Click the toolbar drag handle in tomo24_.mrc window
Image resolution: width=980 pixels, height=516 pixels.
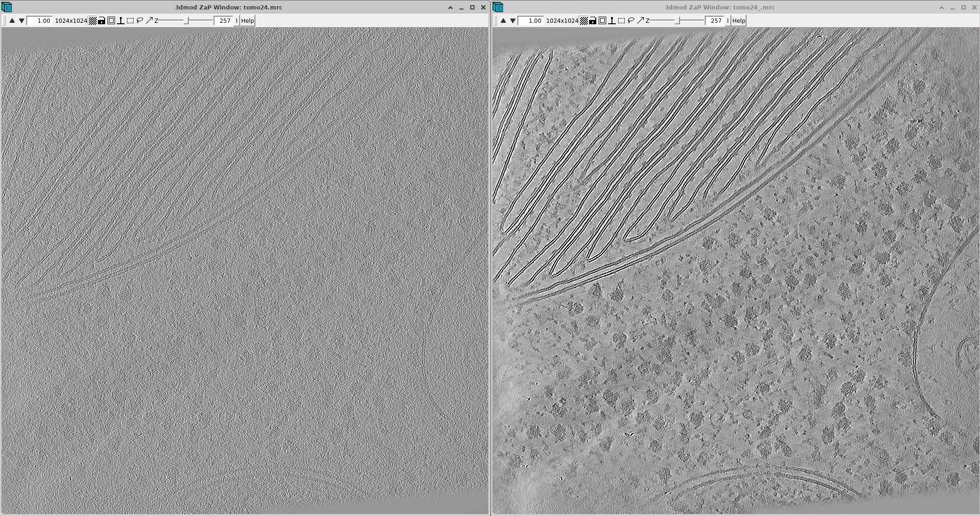[x=496, y=20]
